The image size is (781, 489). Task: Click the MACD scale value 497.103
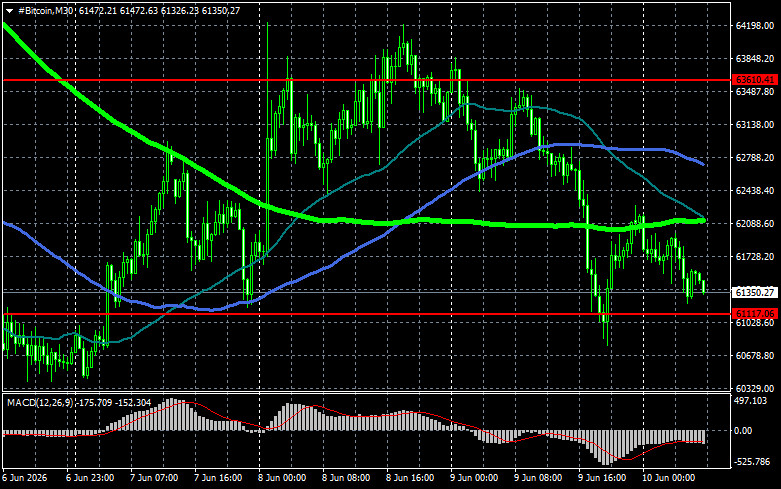click(751, 401)
